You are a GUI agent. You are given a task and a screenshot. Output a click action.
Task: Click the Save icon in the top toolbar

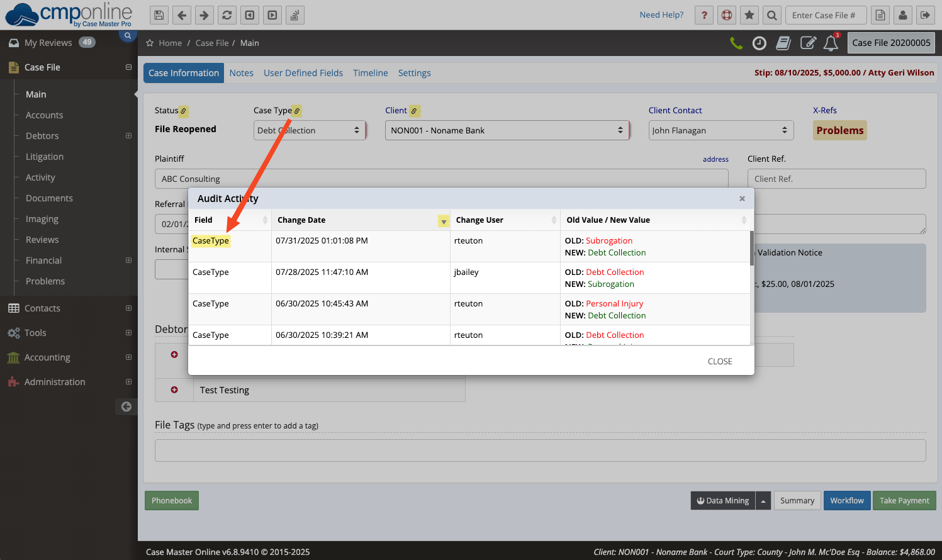point(159,14)
